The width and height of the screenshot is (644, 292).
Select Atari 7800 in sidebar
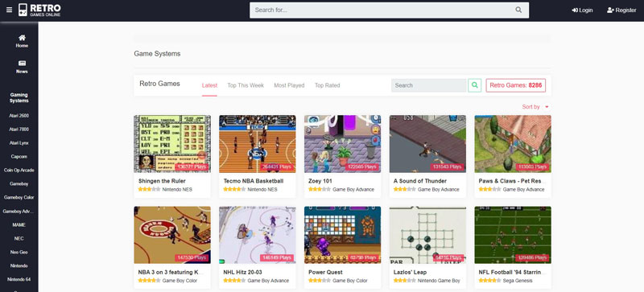click(x=19, y=130)
